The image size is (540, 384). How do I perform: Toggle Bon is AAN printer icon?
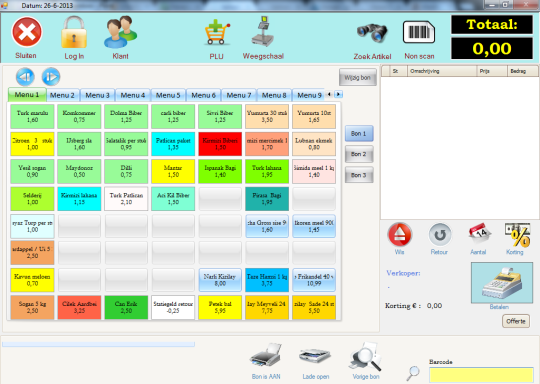[x=266, y=355]
